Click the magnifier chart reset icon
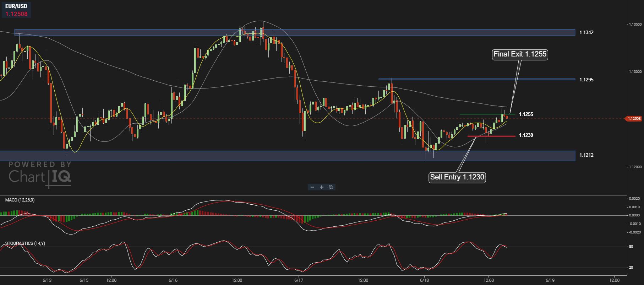The image size is (644, 285). click(331, 187)
